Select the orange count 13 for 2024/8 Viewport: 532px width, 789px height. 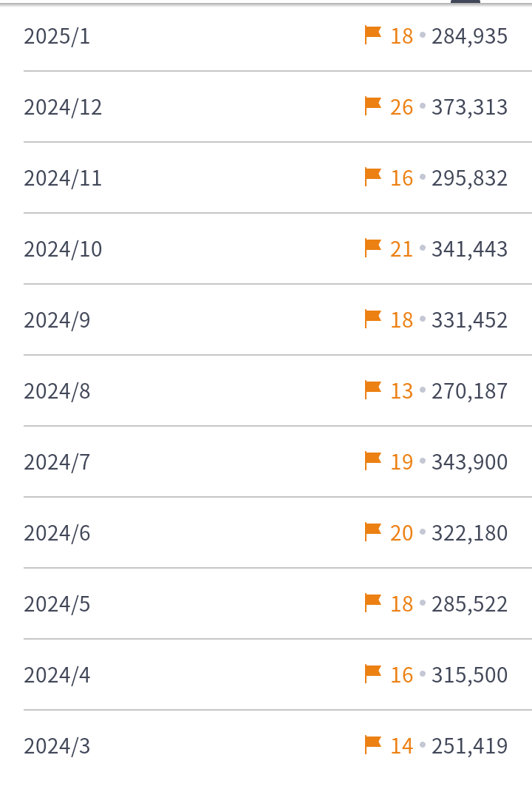click(401, 391)
